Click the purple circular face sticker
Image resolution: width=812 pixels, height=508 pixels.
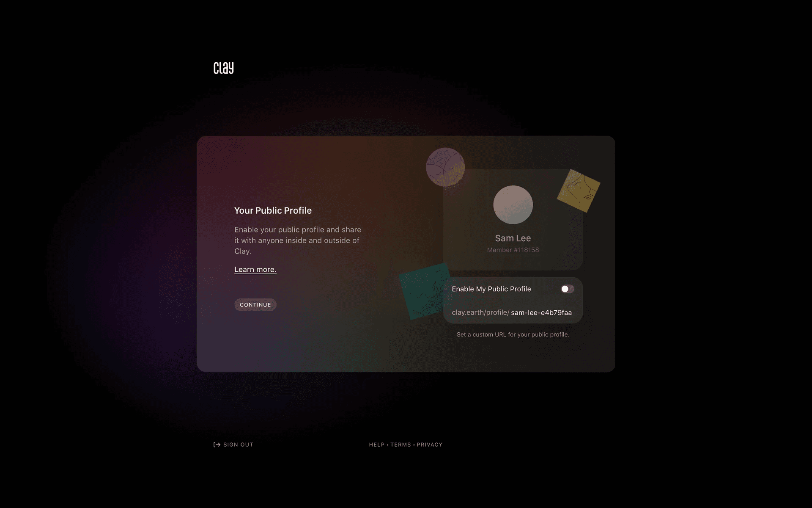(445, 167)
